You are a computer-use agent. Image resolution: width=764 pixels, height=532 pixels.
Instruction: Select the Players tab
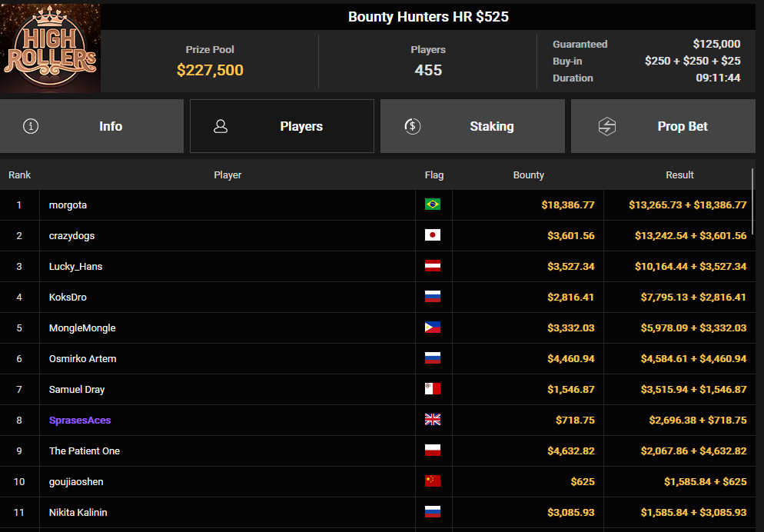(282, 126)
